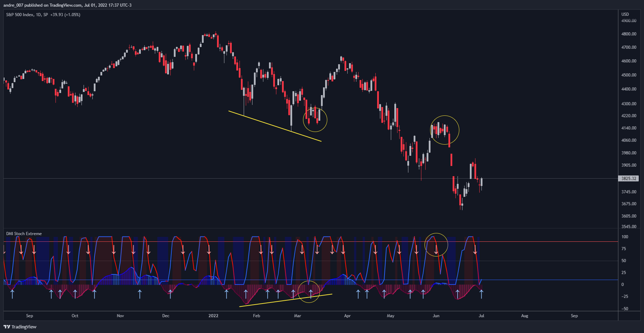Select the Apr label on time axis
This screenshot has height=333, width=644.
pyautogui.click(x=347, y=316)
